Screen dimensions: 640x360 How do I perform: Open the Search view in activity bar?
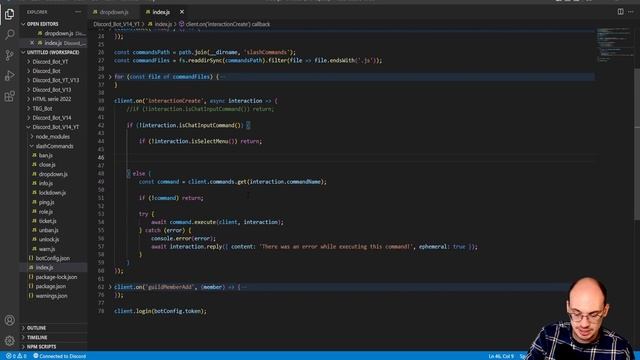[9, 34]
